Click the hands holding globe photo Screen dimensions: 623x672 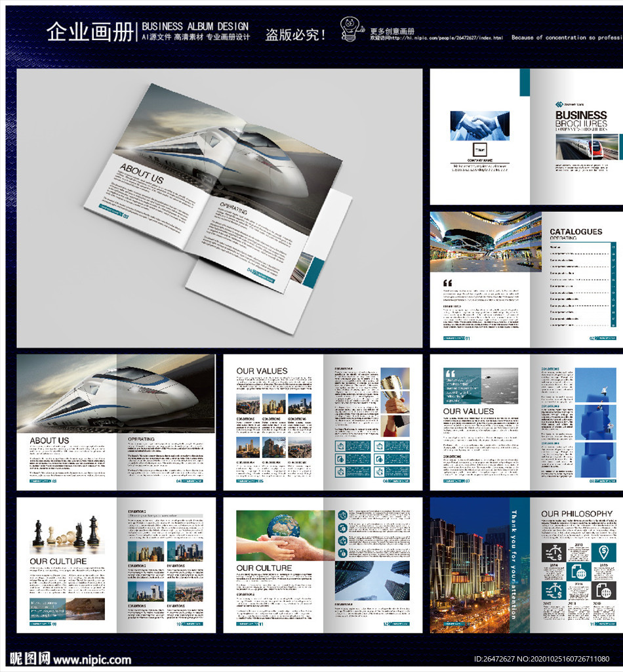pyautogui.click(x=285, y=535)
